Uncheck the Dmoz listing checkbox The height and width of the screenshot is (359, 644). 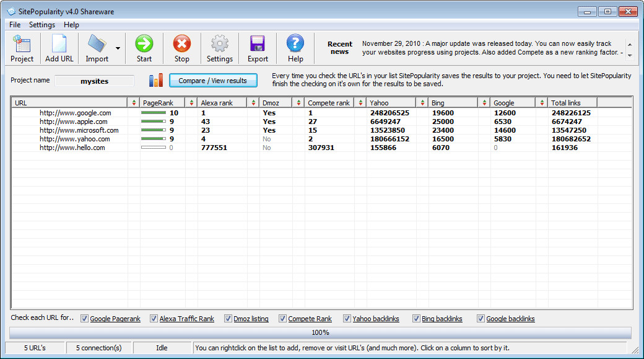pos(228,318)
